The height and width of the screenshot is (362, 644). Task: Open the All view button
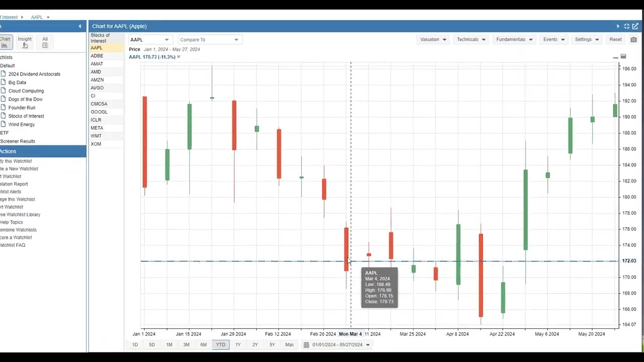(45, 42)
